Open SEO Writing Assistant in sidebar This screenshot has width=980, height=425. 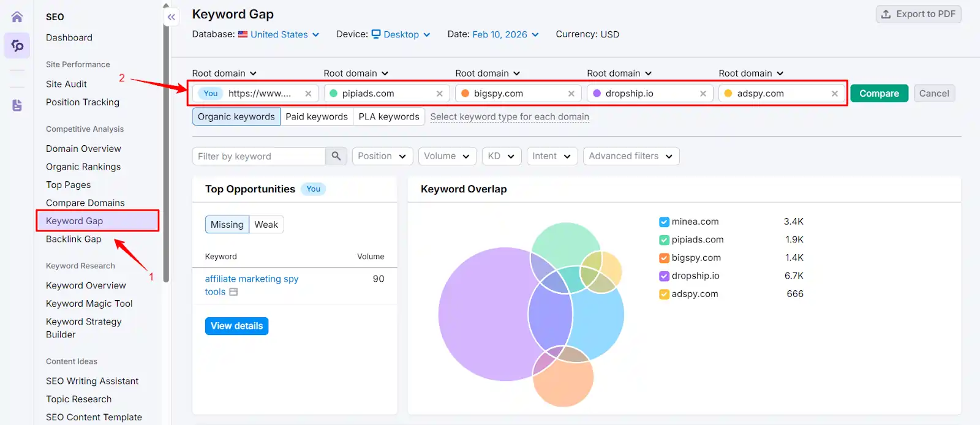[x=92, y=381]
